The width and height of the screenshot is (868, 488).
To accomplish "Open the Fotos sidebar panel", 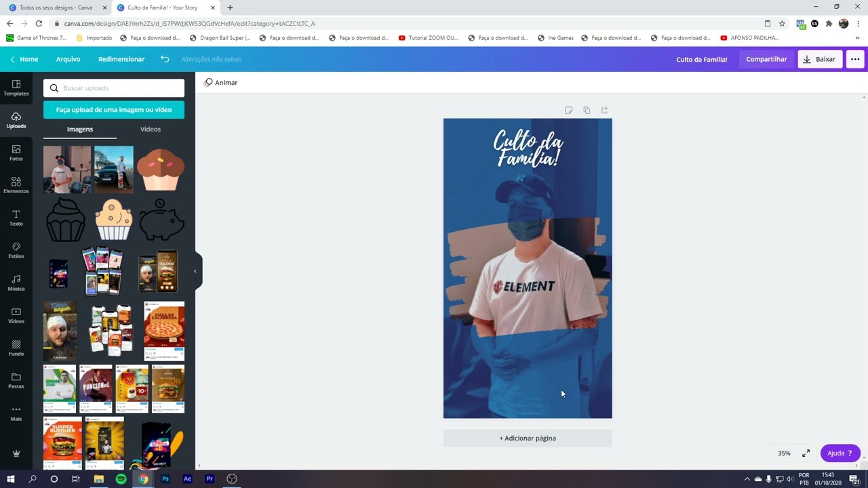I will [16, 152].
